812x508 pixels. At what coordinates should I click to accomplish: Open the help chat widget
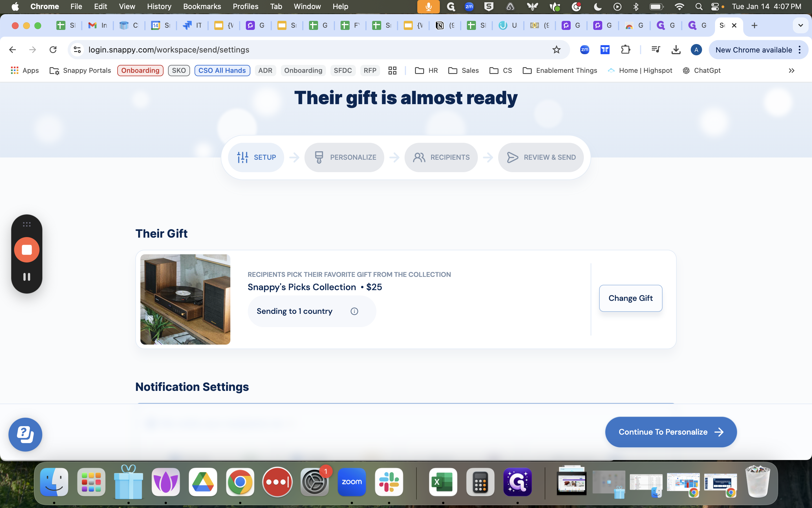pyautogui.click(x=25, y=434)
